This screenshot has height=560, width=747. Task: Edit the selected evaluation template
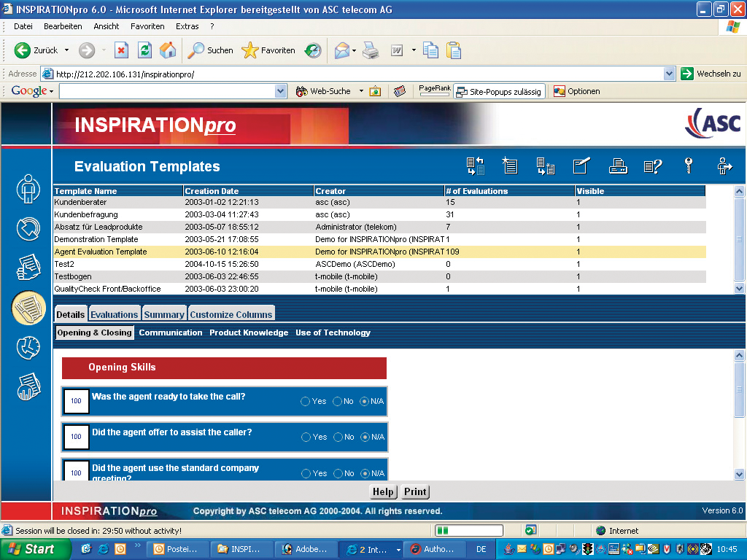tap(581, 166)
